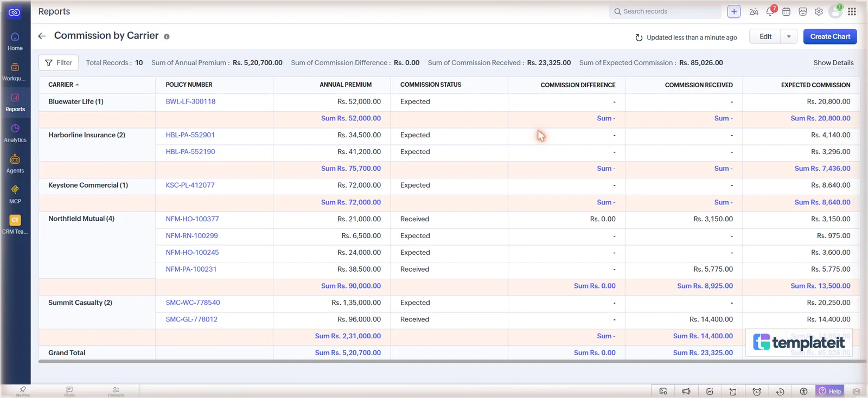The image size is (868, 398).
Task: Open Chats in the bottom bar
Action: (69, 391)
